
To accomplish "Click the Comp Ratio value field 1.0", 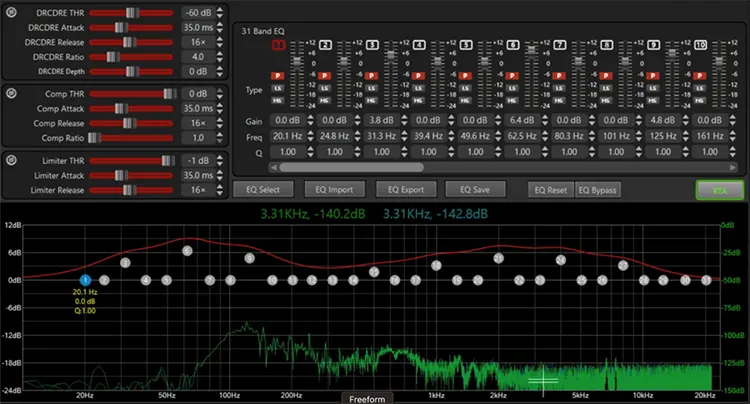I will [x=198, y=138].
